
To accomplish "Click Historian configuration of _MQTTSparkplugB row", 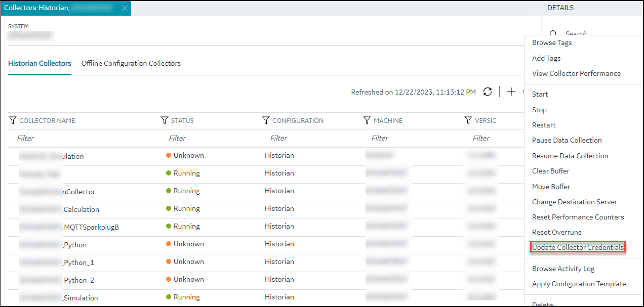I will click(279, 226).
